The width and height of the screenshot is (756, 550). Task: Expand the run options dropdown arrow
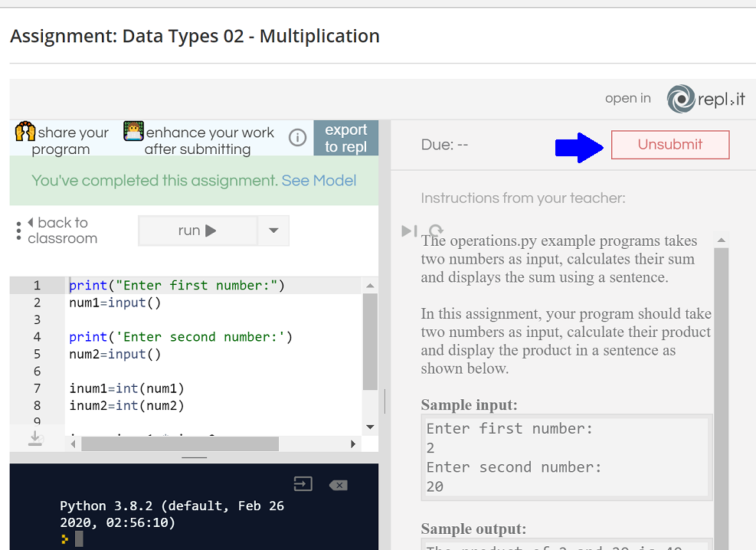(273, 231)
